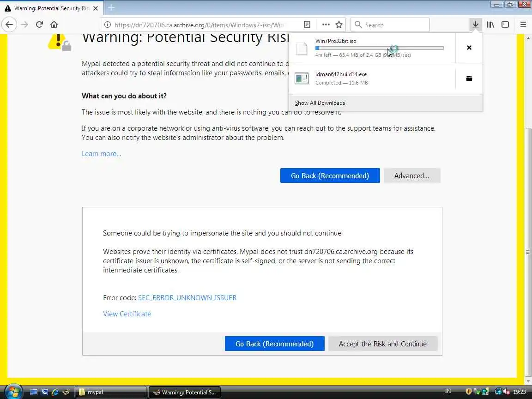The height and width of the screenshot is (399, 532).
Task: Reload the current page
Action: click(x=39, y=24)
